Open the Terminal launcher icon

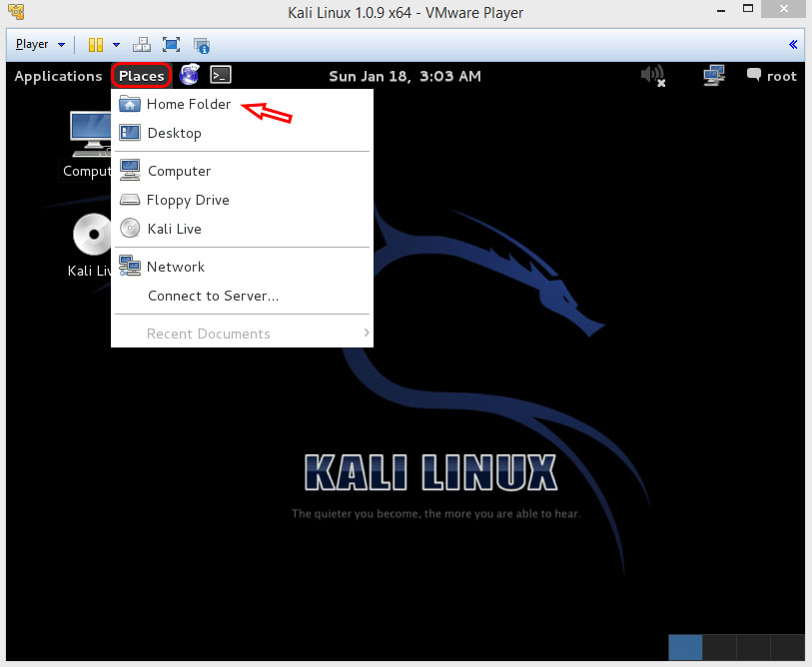click(x=221, y=75)
